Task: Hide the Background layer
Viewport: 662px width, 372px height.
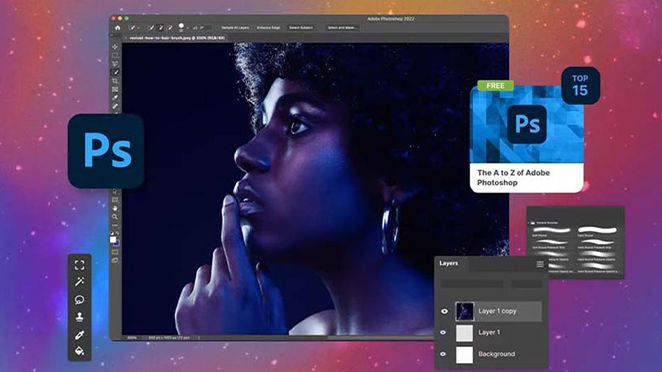Action: click(x=443, y=354)
